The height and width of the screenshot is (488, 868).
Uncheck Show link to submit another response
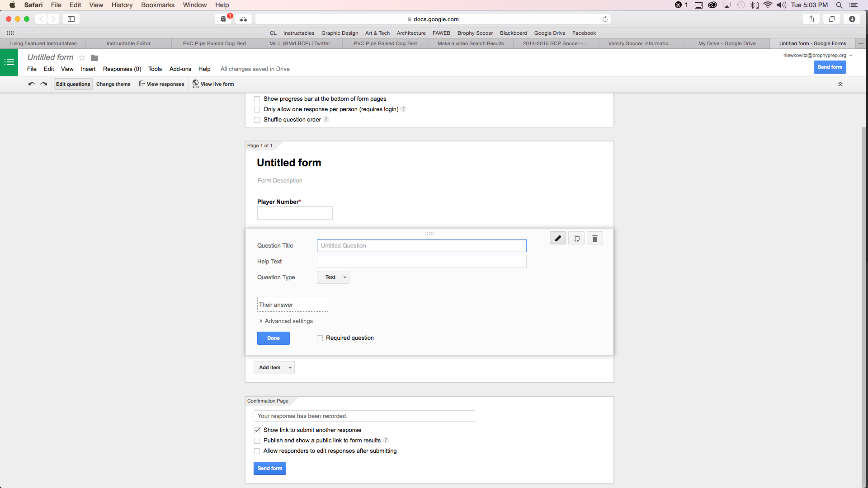point(257,430)
